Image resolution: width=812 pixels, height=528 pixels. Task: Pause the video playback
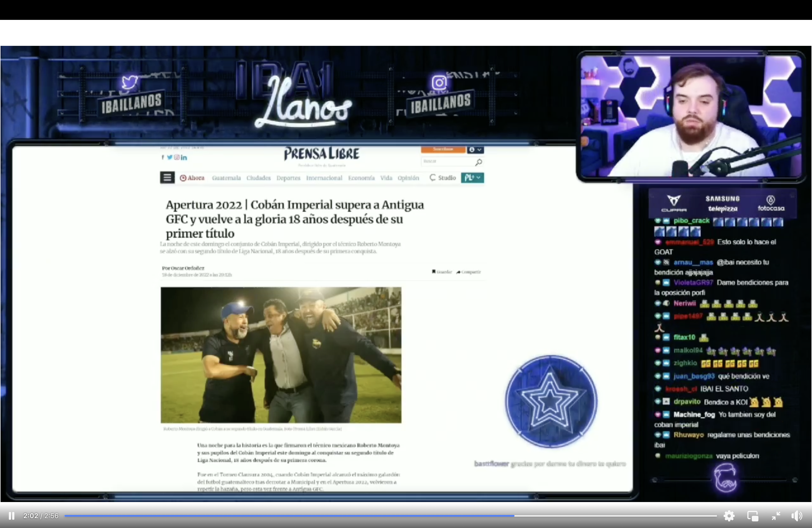[12, 516]
